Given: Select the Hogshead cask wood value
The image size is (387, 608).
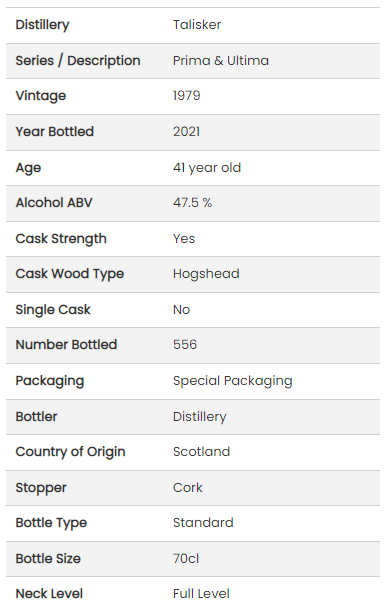Looking at the screenshot, I should pos(206,274).
